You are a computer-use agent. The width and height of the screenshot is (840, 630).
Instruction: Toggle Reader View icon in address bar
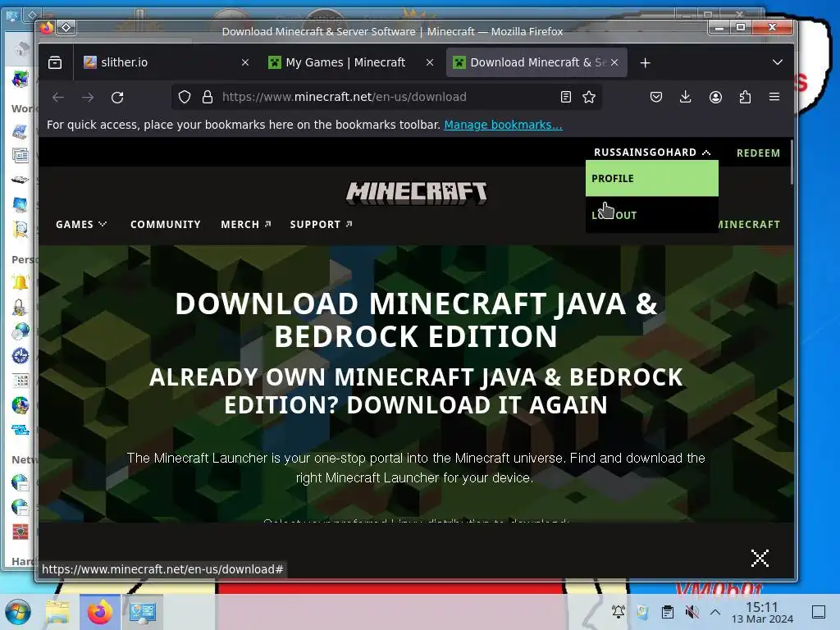(x=566, y=97)
